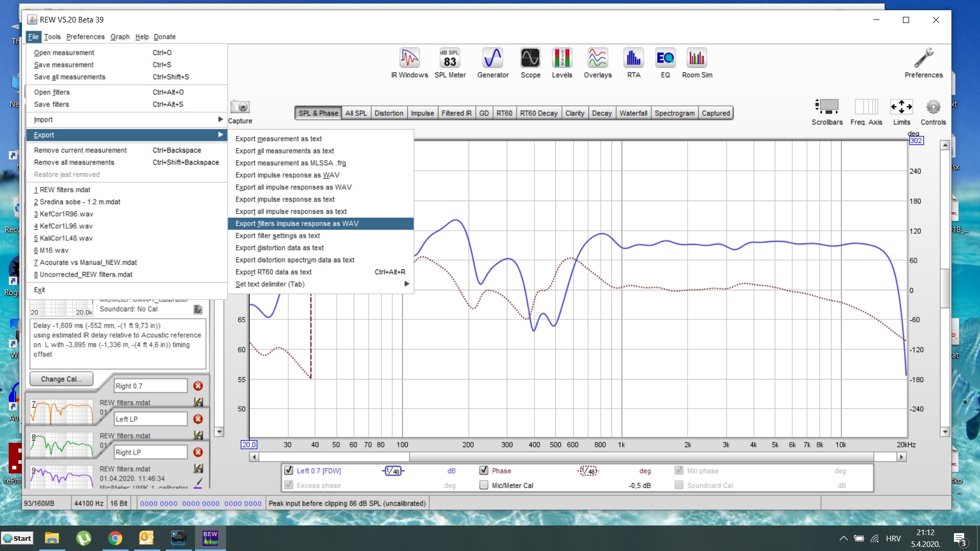980x551 pixels.
Task: Open the Levels meter
Action: 561,63
